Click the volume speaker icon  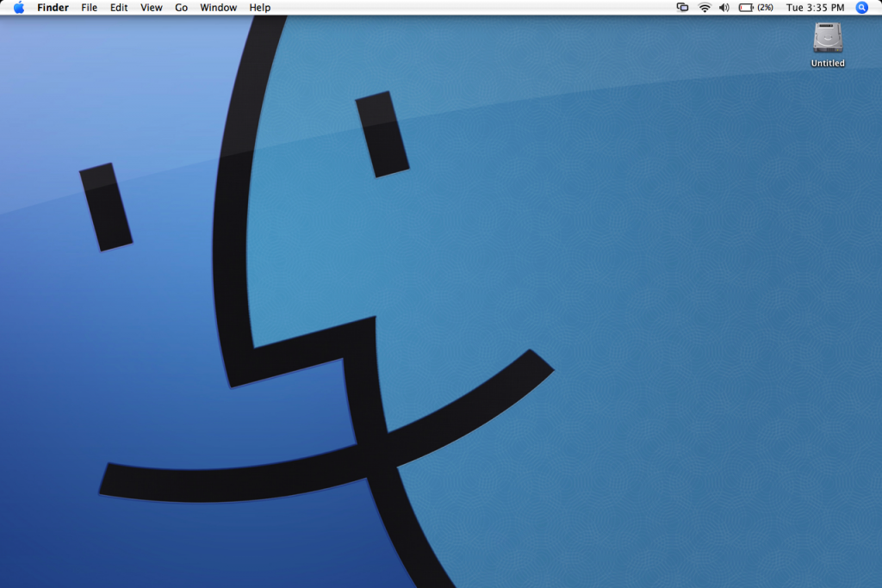724,7
